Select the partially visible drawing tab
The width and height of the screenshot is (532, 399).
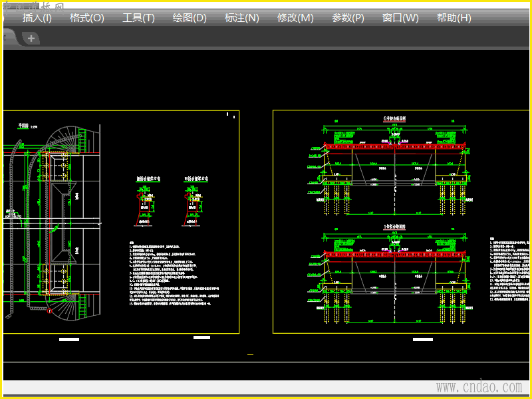(x=9, y=37)
